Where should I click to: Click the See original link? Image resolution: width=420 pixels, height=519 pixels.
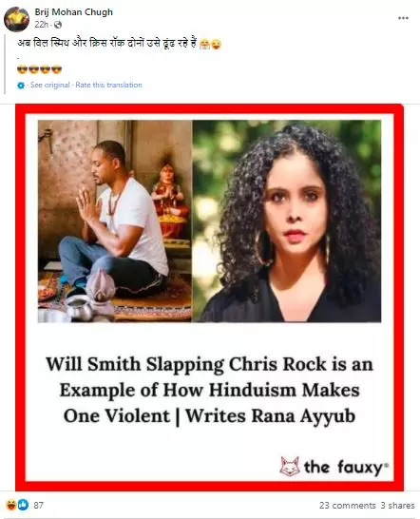[x=50, y=85]
